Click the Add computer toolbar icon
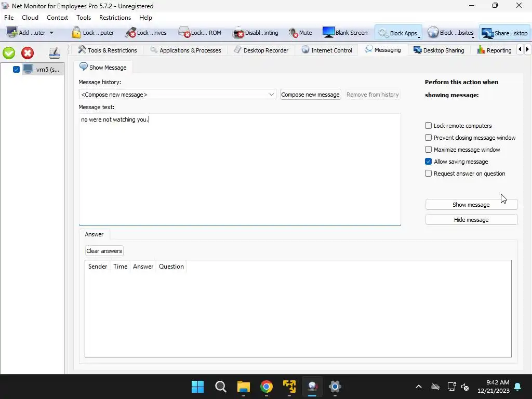 [x=12, y=33]
